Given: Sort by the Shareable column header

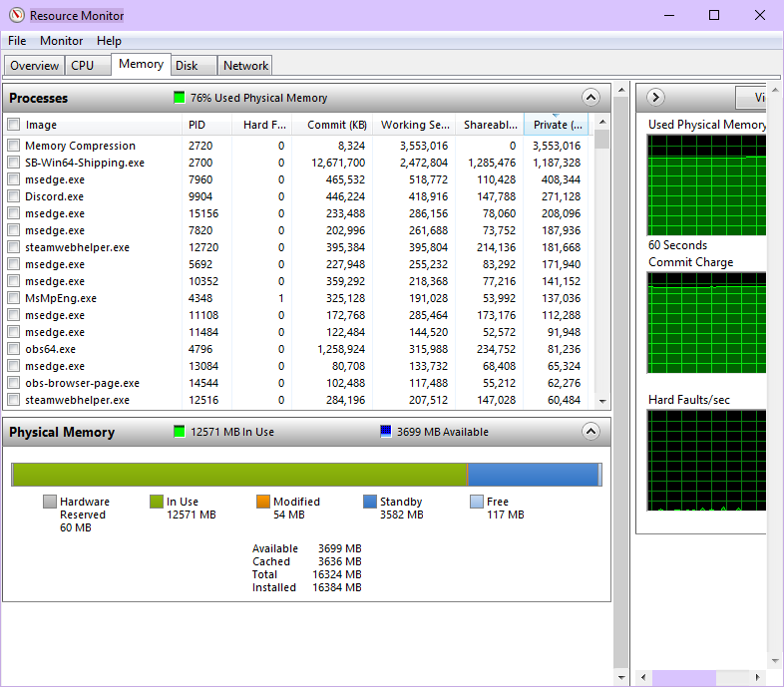Looking at the screenshot, I should pyautogui.click(x=490, y=125).
